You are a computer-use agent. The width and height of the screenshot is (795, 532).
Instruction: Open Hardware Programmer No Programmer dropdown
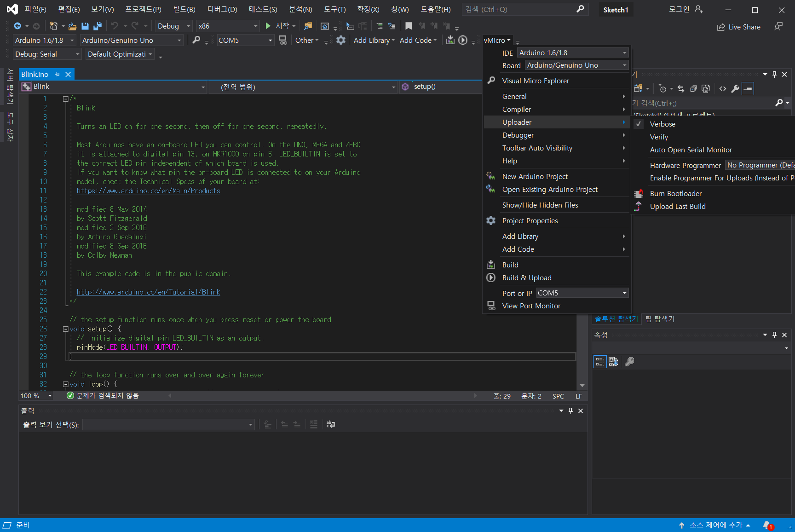[x=760, y=165]
